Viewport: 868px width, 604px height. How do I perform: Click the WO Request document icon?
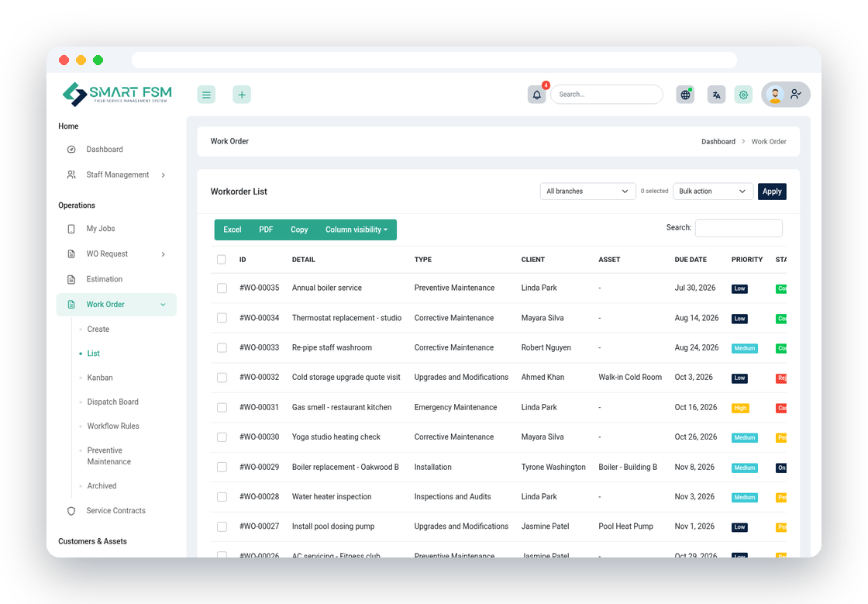coord(71,254)
